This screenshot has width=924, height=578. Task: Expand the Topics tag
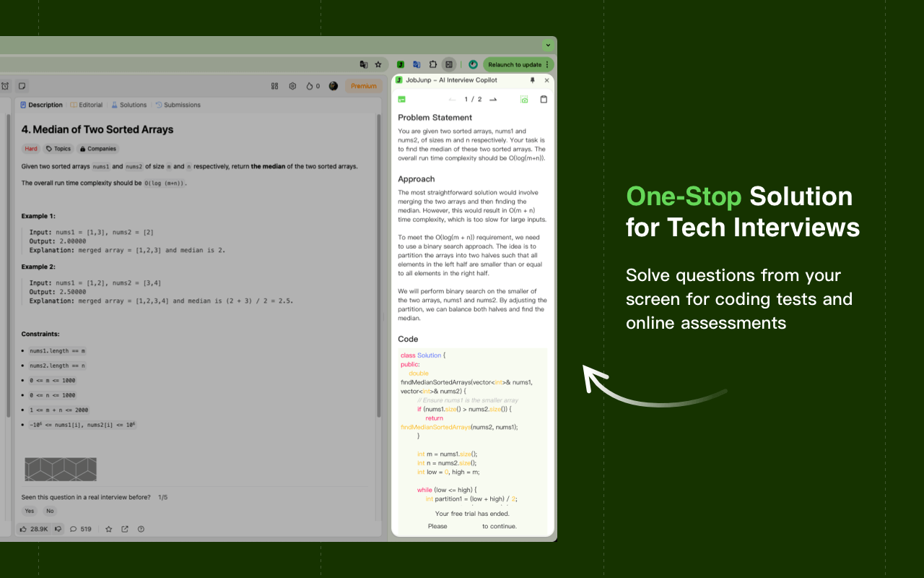tap(58, 149)
